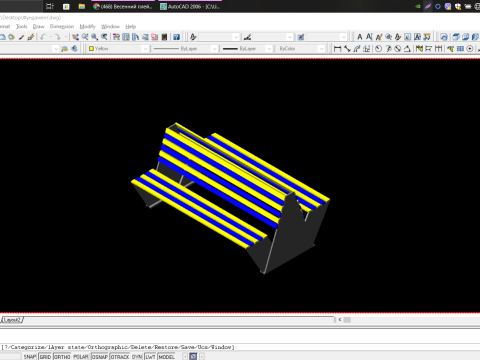Click the Redo arrow in the toolbar
480x360 pixels.
click(57, 37)
